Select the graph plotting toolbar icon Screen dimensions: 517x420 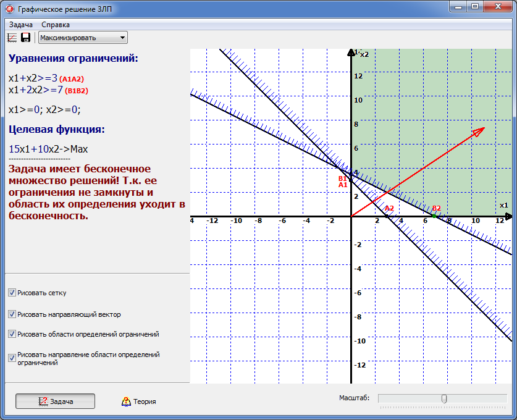11,37
